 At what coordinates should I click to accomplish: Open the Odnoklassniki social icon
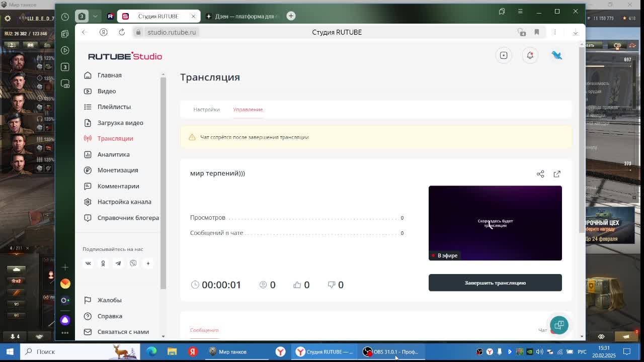coord(103,263)
